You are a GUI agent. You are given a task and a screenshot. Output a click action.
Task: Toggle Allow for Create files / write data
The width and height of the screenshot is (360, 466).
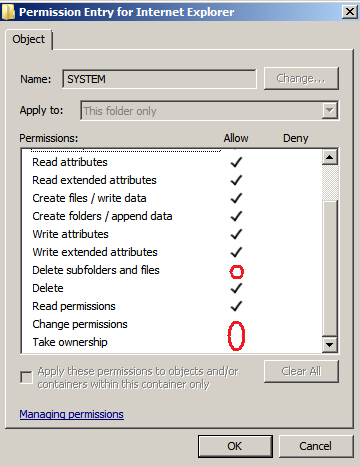point(236,198)
